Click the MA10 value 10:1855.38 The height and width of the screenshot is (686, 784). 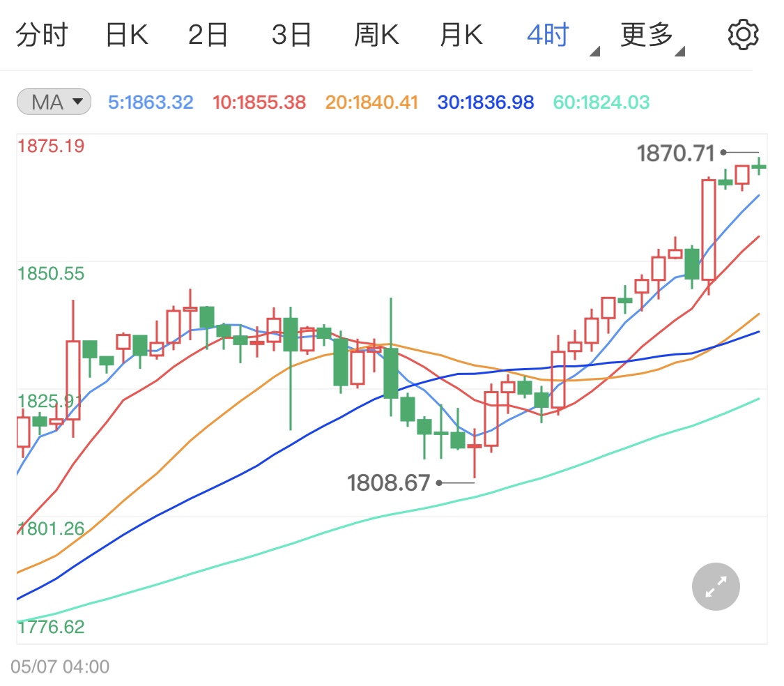[259, 102]
